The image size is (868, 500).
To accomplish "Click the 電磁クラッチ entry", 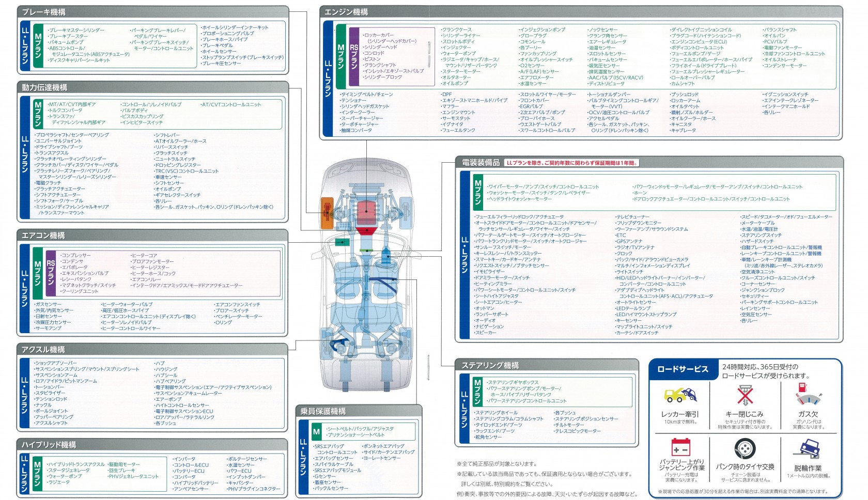I will [48, 183].
